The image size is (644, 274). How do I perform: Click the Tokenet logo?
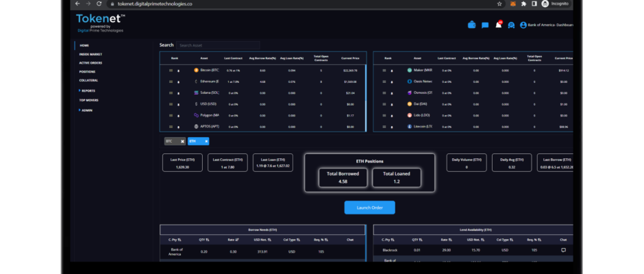point(101,23)
